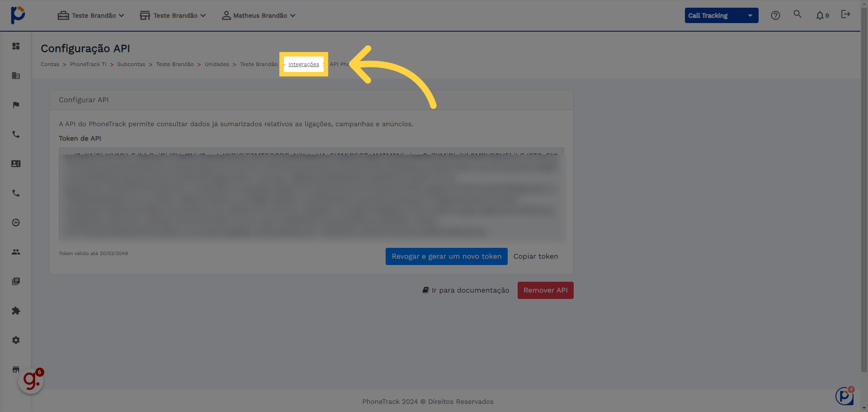Open the circular target icon in the sidebar
This screenshot has width=868, height=412.
pyautogui.click(x=16, y=223)
